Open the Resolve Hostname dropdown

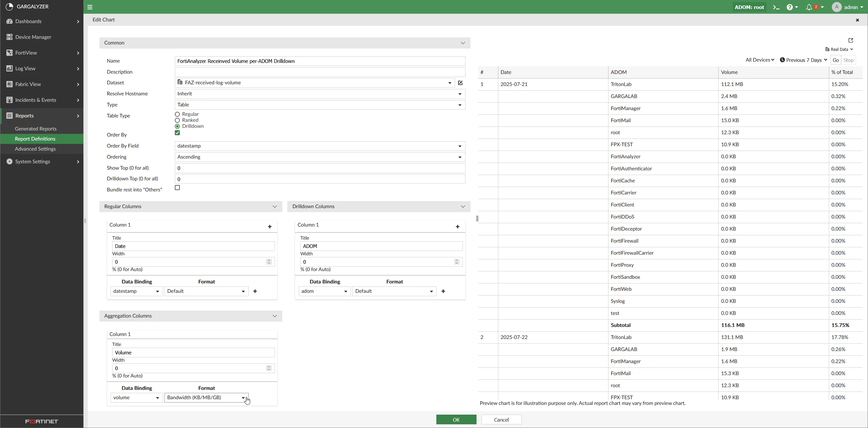pos(320,94)
